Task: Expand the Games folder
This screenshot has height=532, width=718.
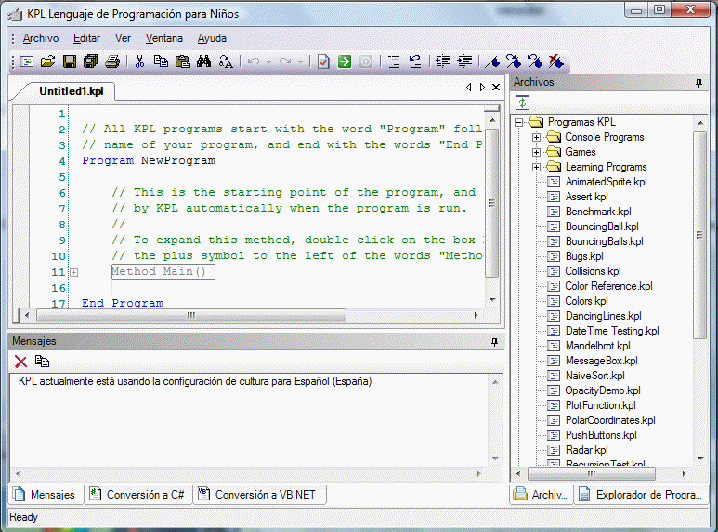Action: click(x=536, y=152)
